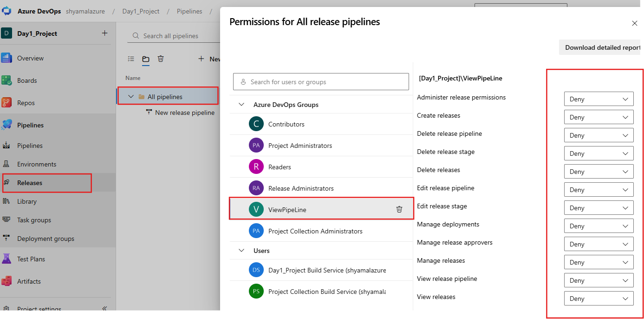644x319 pixels.
Task: Open Administer release permissions dropdown
Action: [x=599, y=99]
